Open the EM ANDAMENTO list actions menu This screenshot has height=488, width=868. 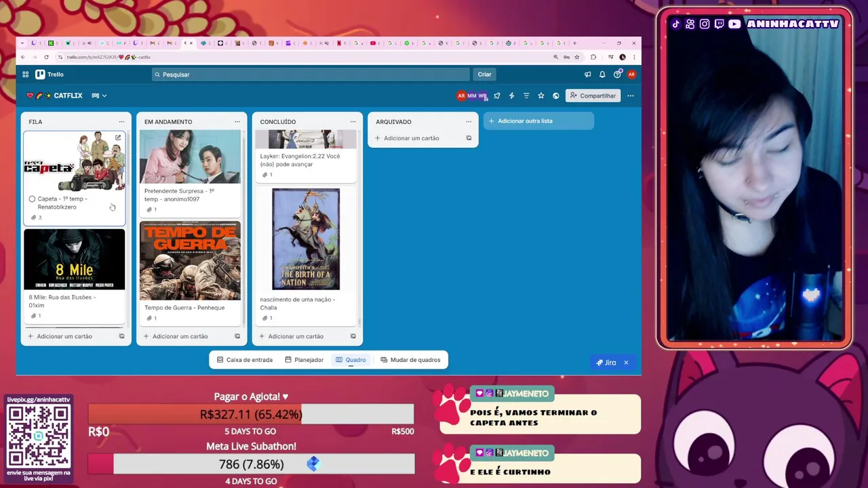click(237, 122)
